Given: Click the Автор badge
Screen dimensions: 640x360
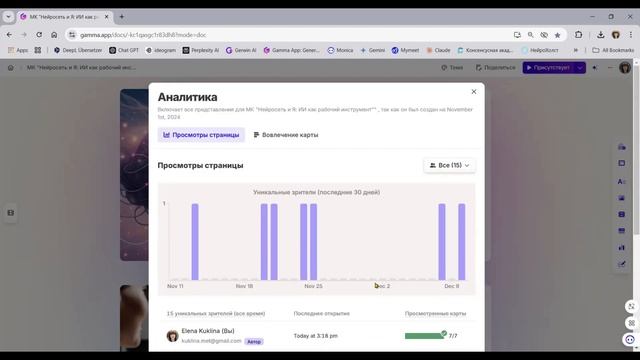Looking at the screenshot, I should click(254, 342).
